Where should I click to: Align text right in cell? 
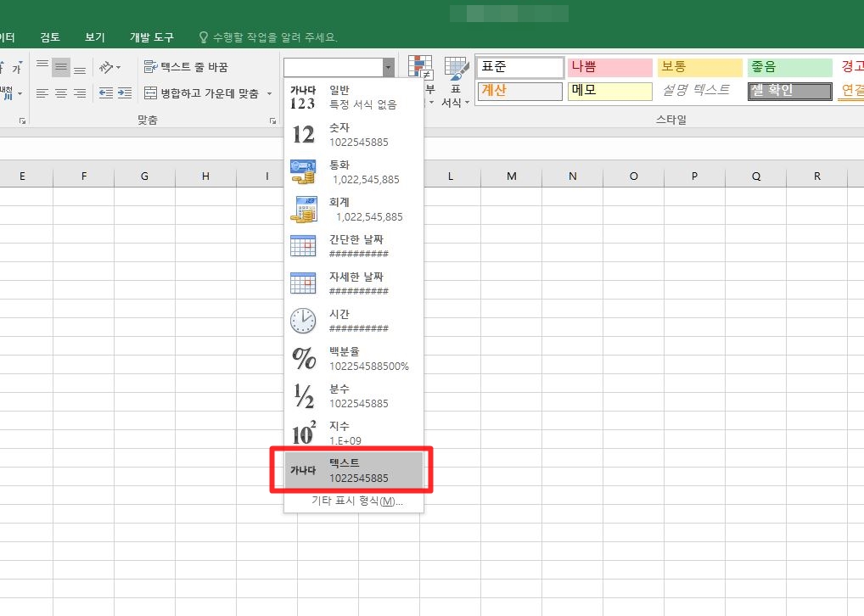point(80,93)
